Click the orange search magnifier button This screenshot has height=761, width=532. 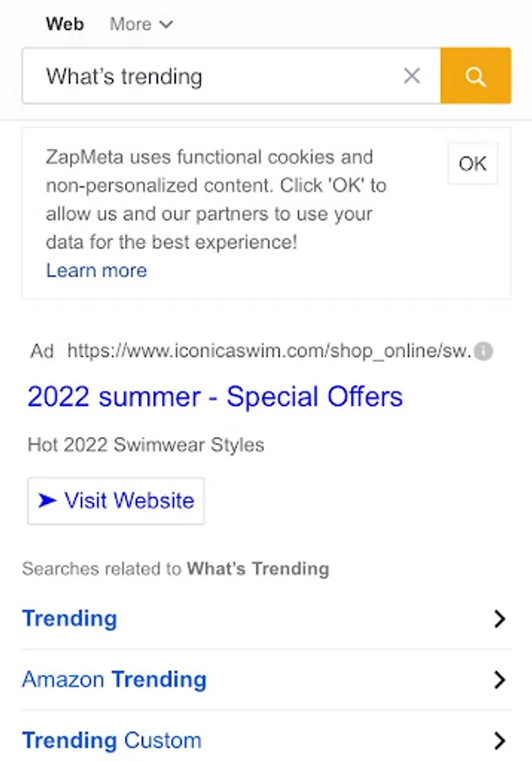pos(475,76)
